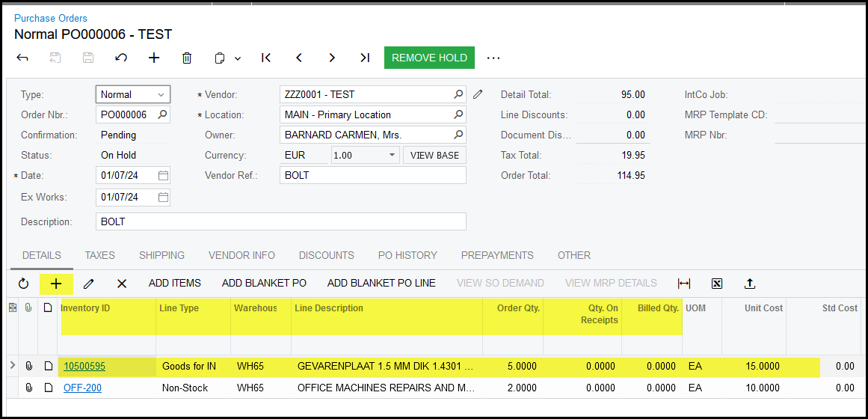Viewport: 868px width, 419px height.
Task: Delete the purchase order with the trash icon
Action: 187,58
